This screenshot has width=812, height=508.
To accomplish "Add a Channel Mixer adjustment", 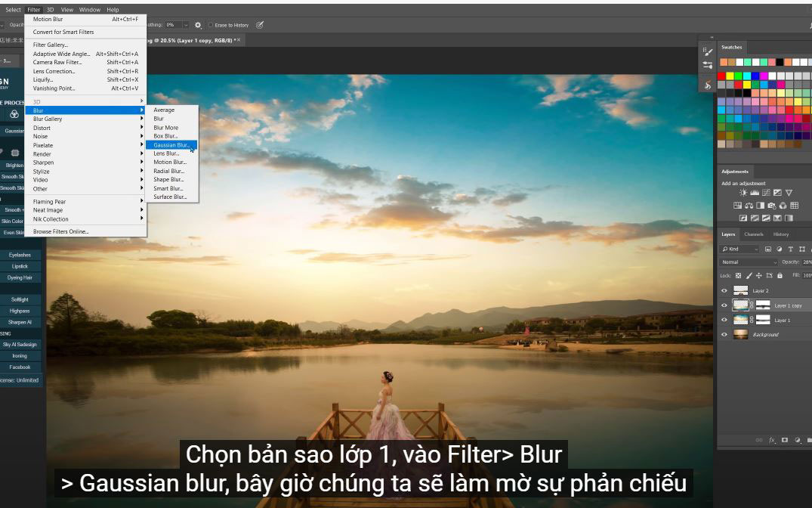I will [783, 206].
